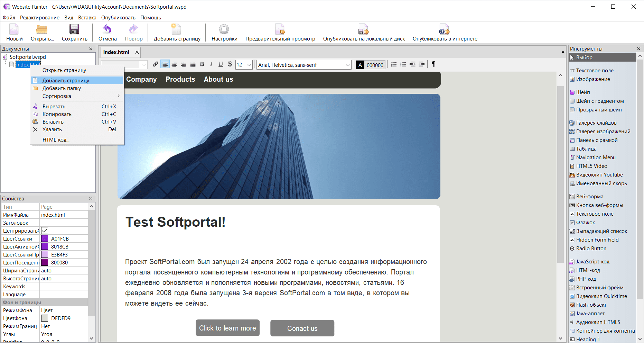Open paragraph style dropdown in format bar
644x343 pixels.
pos(144,65)
